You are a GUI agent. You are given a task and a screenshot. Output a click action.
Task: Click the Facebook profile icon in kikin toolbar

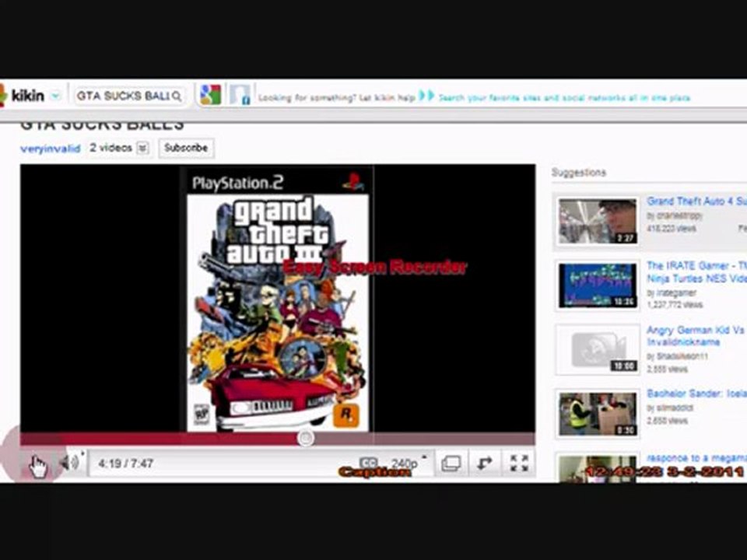click(240, 94)
